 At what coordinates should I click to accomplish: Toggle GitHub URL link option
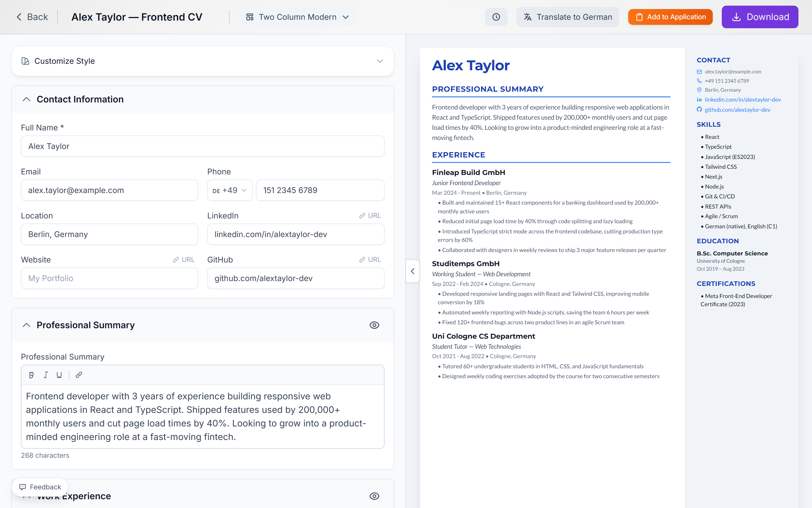pos(370,260)
